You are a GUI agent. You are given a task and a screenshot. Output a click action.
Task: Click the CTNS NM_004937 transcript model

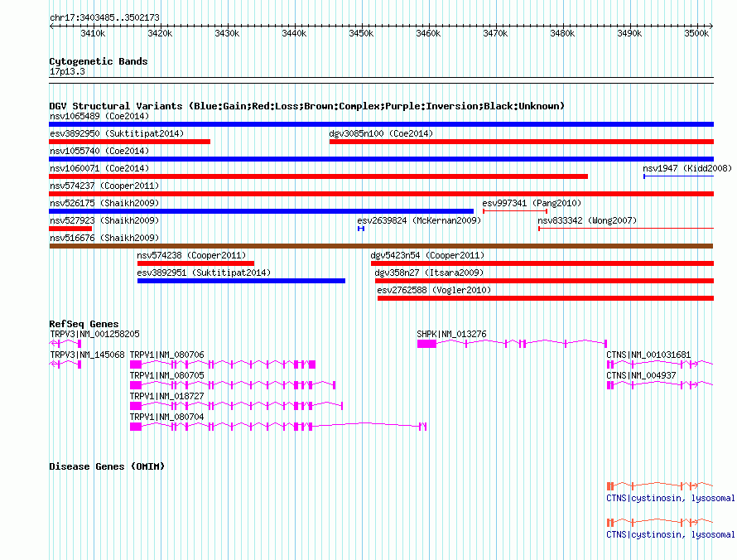[x=660, y=385]
